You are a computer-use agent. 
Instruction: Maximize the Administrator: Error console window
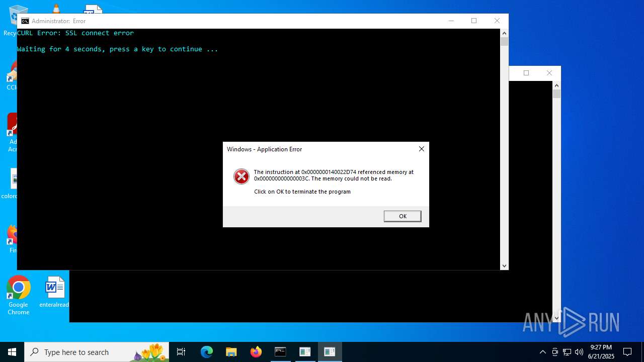(x=474, y=21)
